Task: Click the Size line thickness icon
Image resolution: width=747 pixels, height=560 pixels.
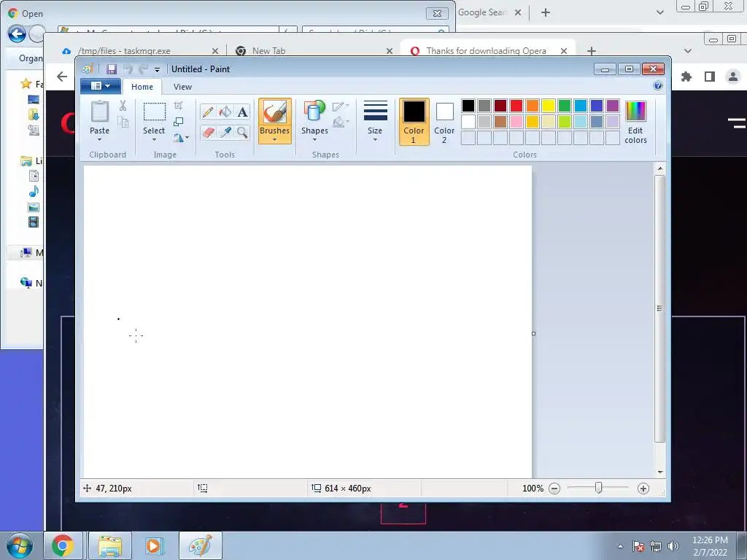Action: (x=375, y=111)
